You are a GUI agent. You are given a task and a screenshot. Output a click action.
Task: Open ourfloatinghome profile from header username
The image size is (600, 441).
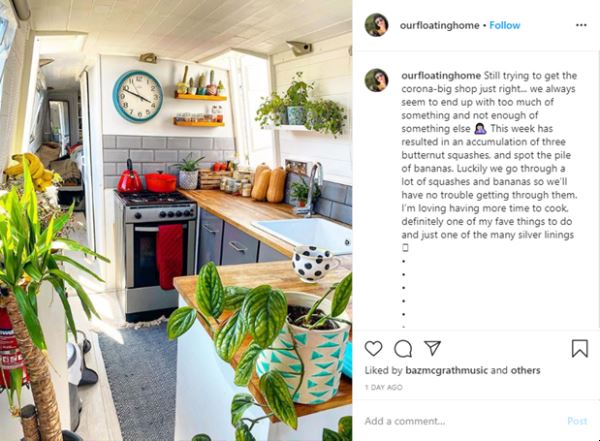point(439,25)
